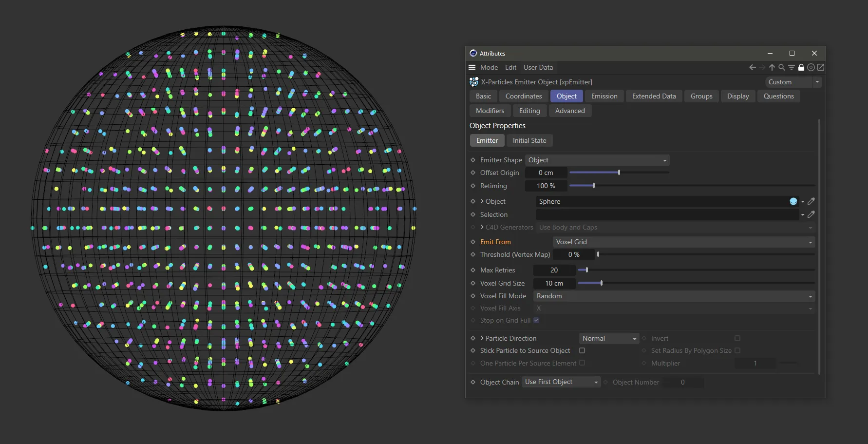Click the Modifiers button
The image size is (868, 444).
click(490, 111)
